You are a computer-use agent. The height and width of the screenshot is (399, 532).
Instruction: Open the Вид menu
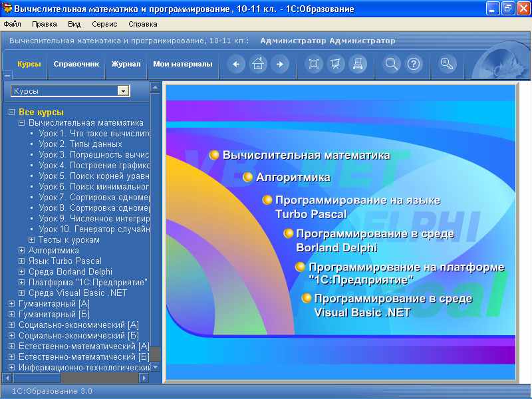(74, 24)
